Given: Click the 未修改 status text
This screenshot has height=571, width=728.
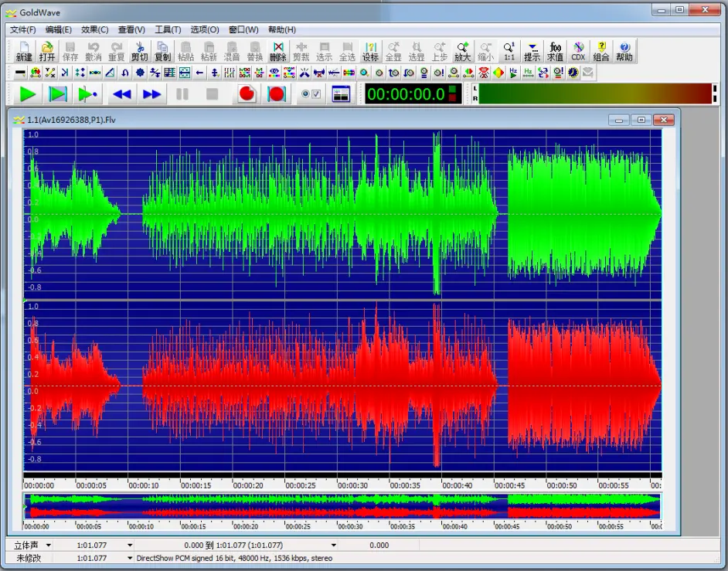Looking at the screenshot, I should click(x=29, y=558).
